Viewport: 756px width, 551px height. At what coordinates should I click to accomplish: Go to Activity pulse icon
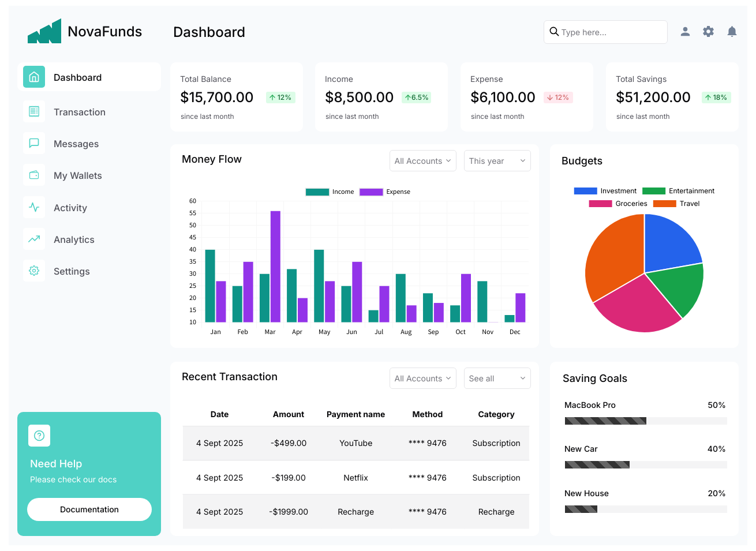pyautogui.click(x=34, y=207)
